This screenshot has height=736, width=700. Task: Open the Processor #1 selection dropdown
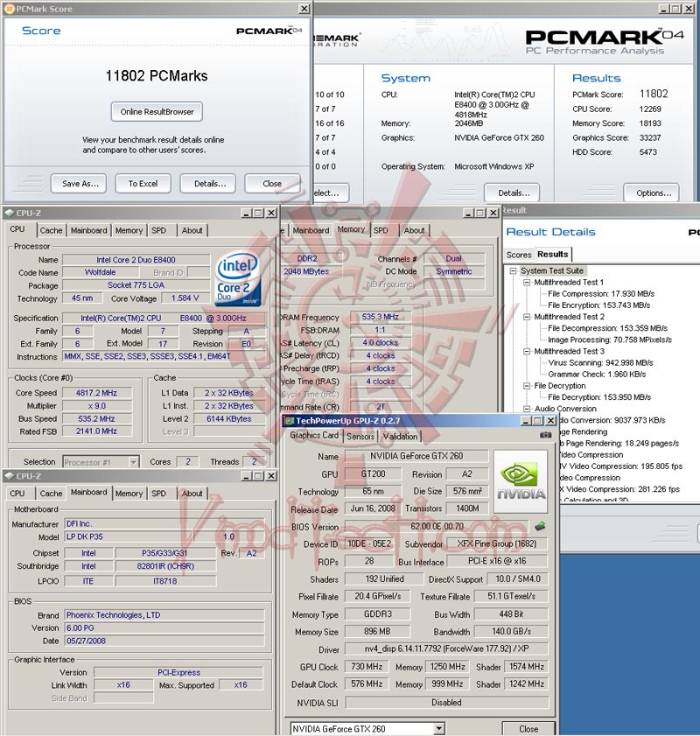click(134, 462)
